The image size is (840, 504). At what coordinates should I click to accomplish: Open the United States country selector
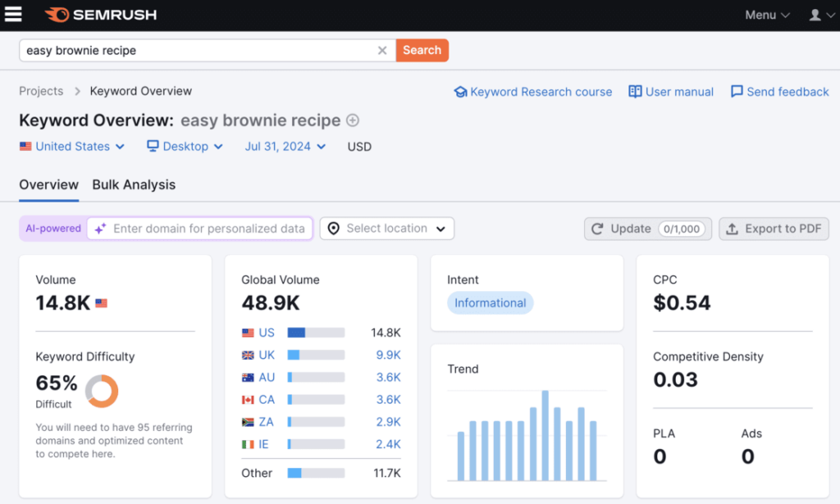pos(72,146)
